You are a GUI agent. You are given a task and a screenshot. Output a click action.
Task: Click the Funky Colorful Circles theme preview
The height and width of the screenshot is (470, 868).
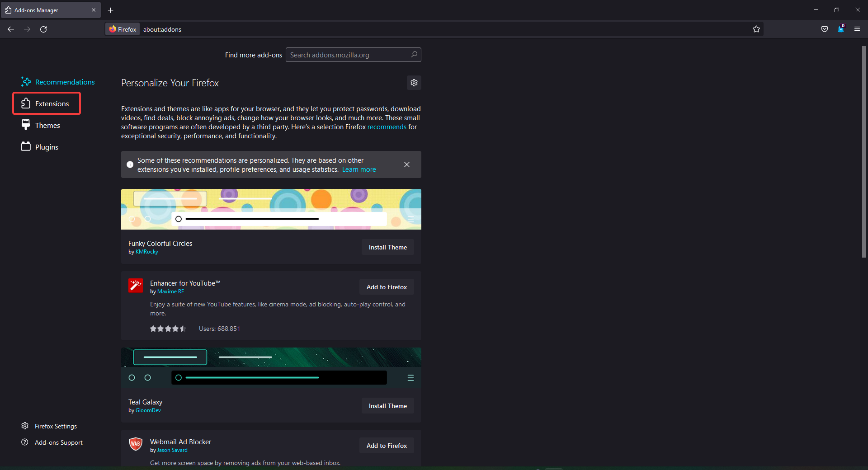tap(271, 209)
